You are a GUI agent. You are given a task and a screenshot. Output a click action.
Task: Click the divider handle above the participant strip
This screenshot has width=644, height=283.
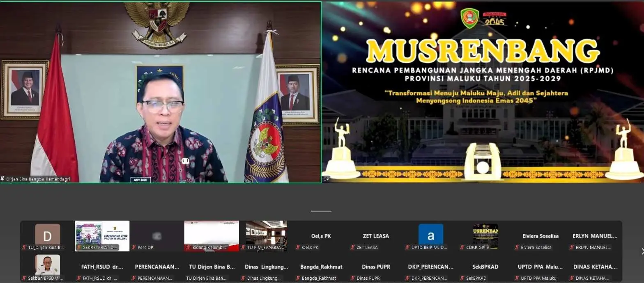(321, 211)
